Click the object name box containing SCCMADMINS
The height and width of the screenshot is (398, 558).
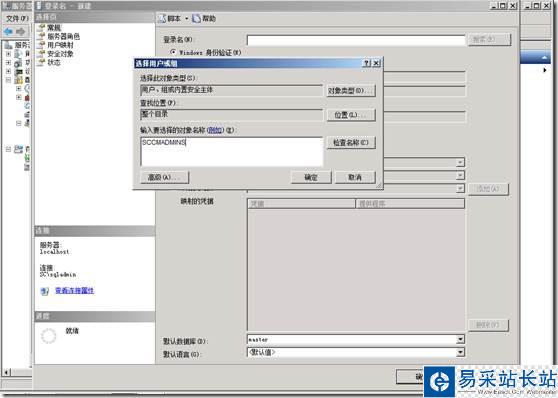[232, 152]
